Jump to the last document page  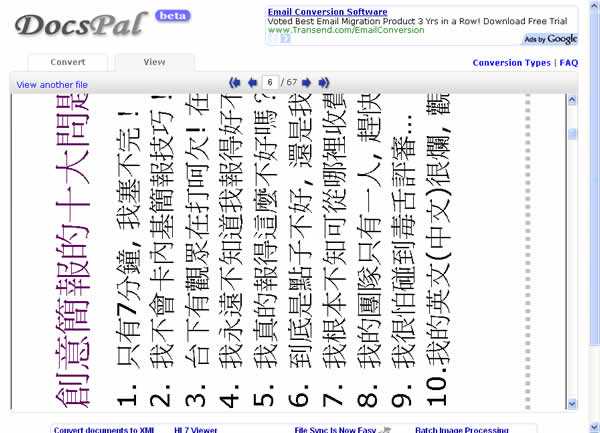pyautogui.click(x=324, y=82)
